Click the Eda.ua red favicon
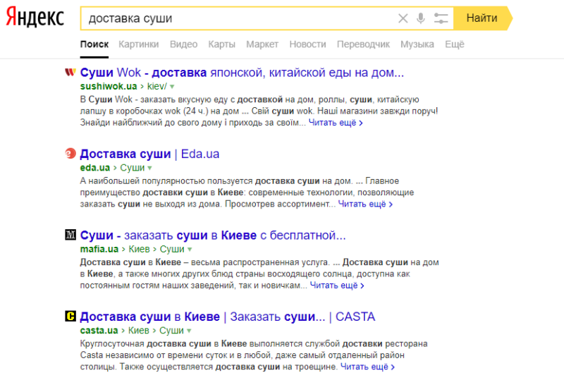 point(70,154)
